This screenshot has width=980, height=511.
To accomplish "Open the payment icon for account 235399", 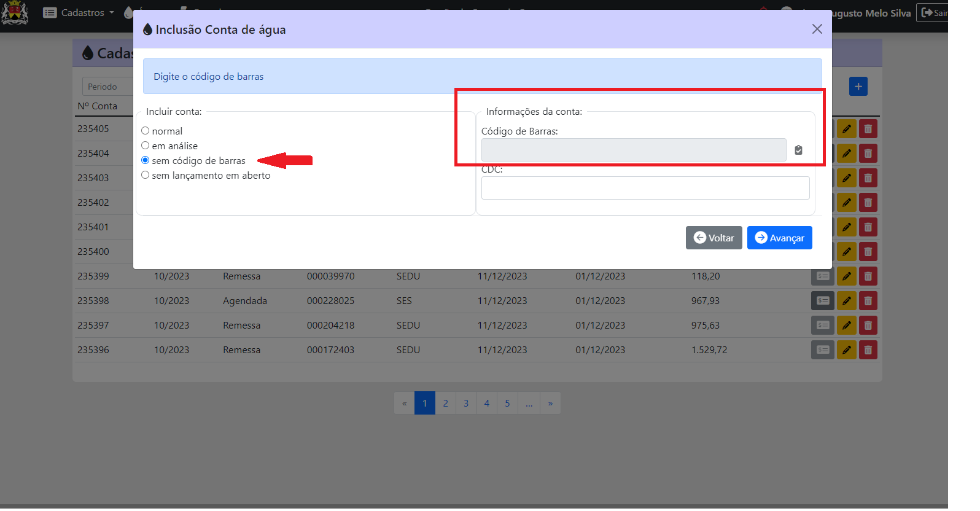I will [x=823, y=276].
